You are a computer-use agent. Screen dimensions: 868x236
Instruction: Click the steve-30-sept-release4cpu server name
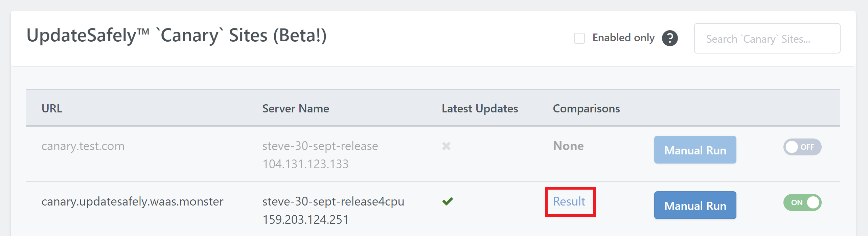click(x=333, y=201)
